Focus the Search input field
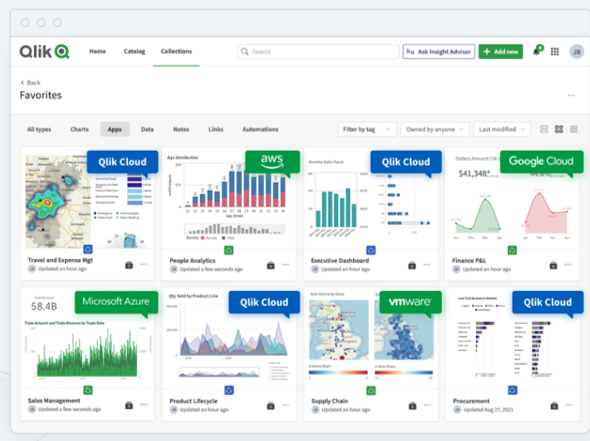The image size is (590, 441). tap(318, 52)
